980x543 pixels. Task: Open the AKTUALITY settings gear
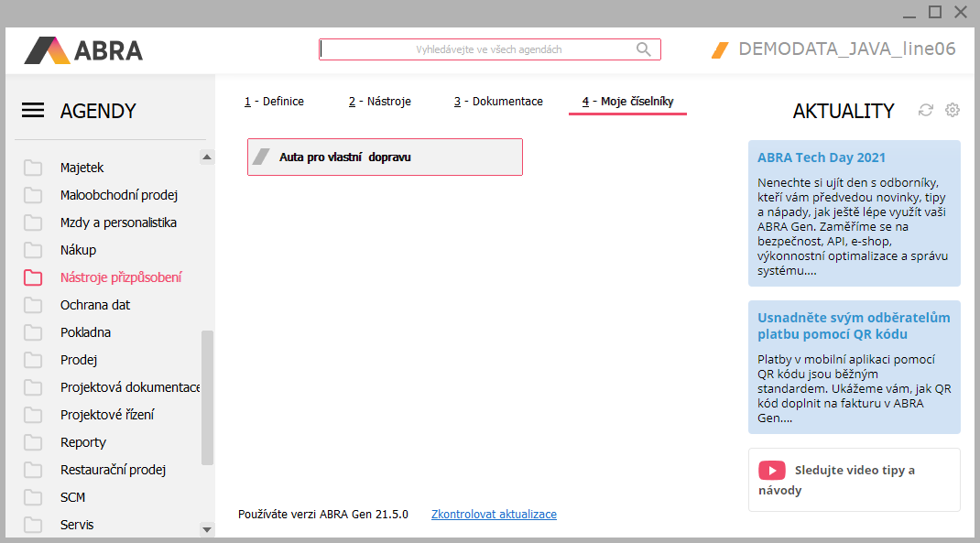(953, 110)
